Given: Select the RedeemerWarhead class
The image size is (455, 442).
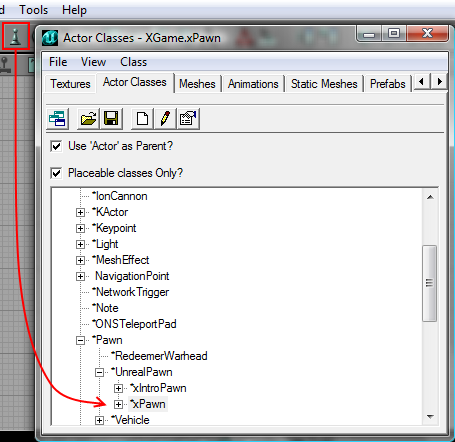Looking at the screenshot, I should (x=159, y=356).
